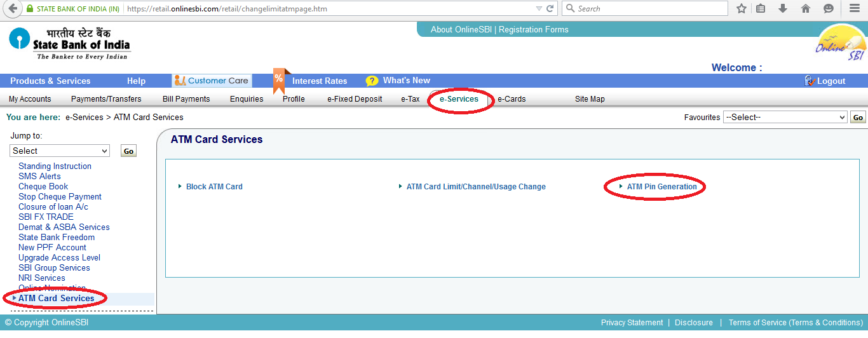The height and width of the screenshot is (338, 868).
Task: Open the Jump to Select dropdown
Action: 60,151
